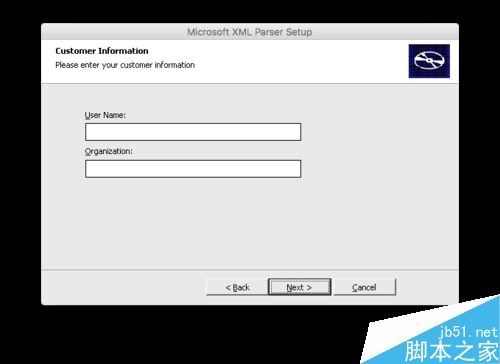Click 'Please enter your customer information' text
The height and width of the screenshot is (364, 500).
point(125,65)
